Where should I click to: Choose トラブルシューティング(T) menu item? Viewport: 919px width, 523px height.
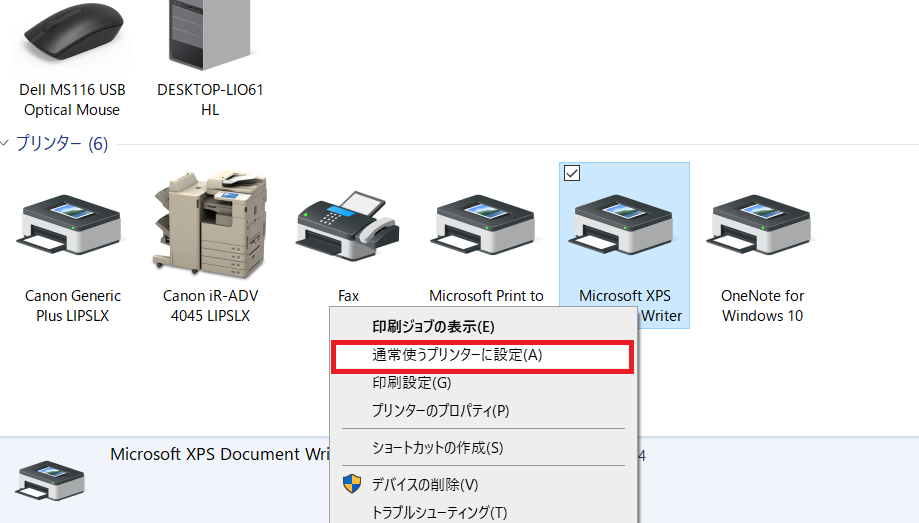click(484, 512)
